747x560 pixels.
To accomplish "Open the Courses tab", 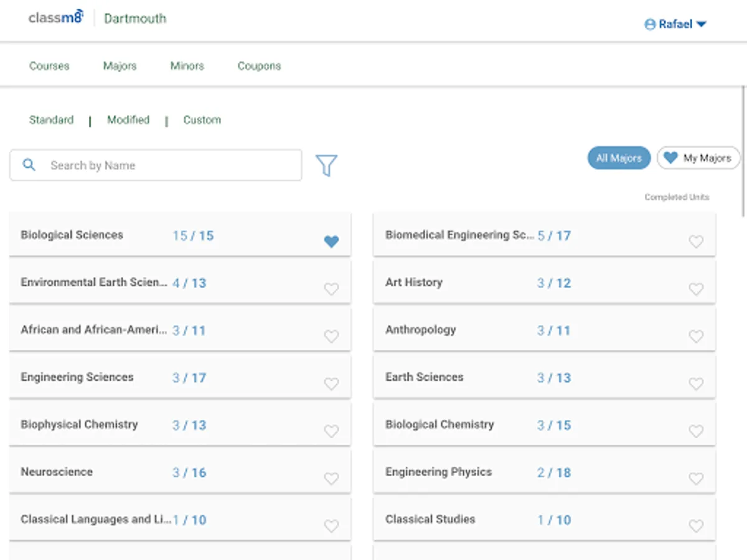I will tap(49, 66).
